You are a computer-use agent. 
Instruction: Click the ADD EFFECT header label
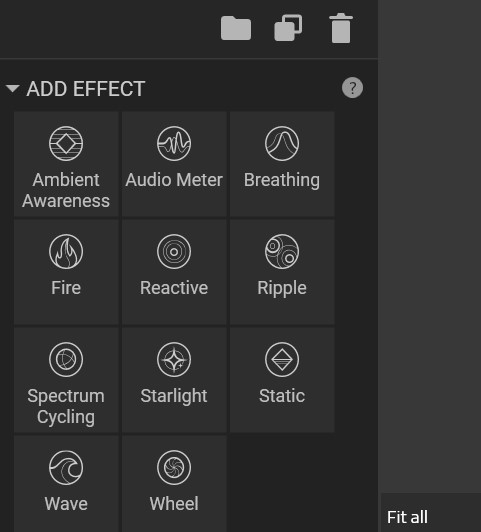click(86, 89)
